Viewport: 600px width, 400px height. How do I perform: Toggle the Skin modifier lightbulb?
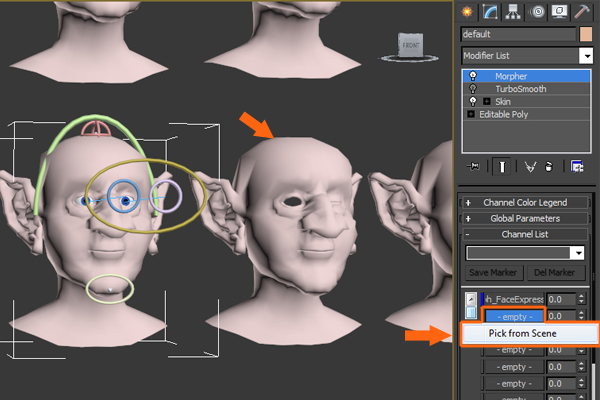point(473,101)
